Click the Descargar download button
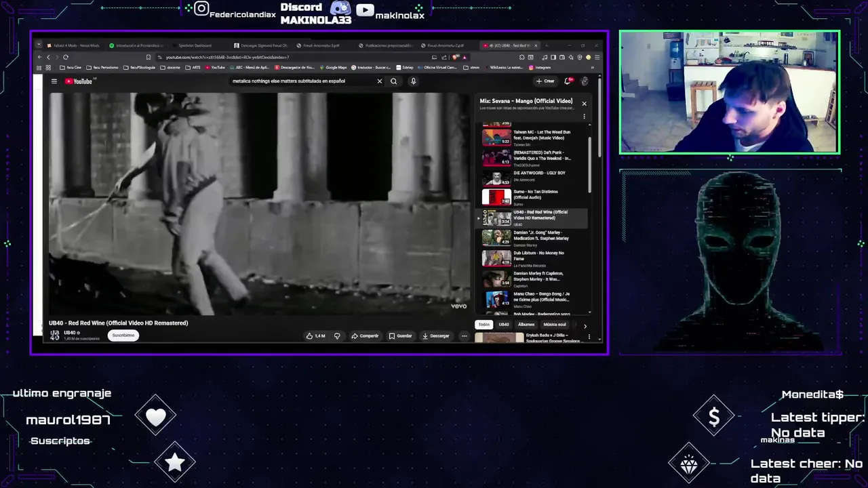Screen dimensions: 868x488 435,335
